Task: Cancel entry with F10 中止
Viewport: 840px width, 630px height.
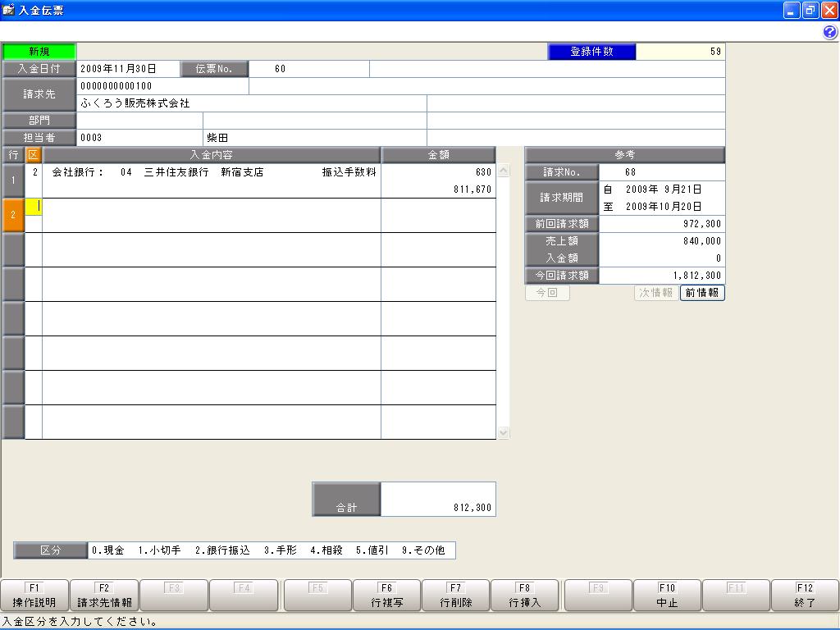Action: [x=667, y=596]
